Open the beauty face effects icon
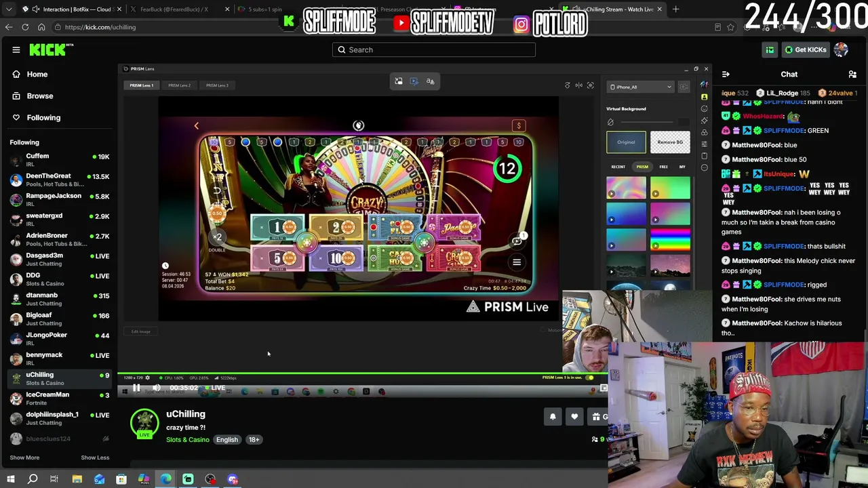The height and width of the screenshot is (488, 868). (x=704, y=109)
